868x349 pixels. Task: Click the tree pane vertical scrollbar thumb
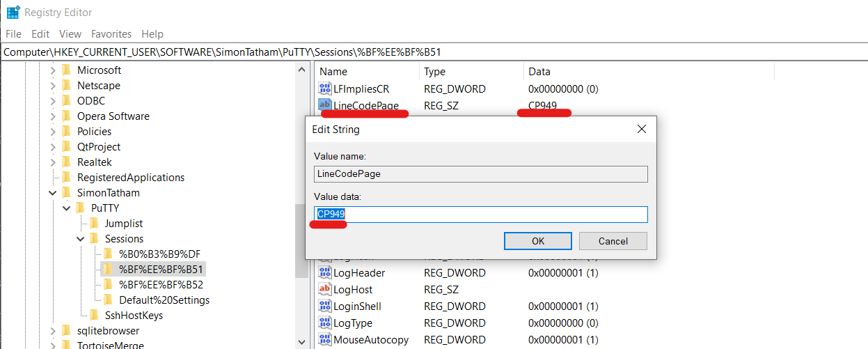[x=301, y=241]
